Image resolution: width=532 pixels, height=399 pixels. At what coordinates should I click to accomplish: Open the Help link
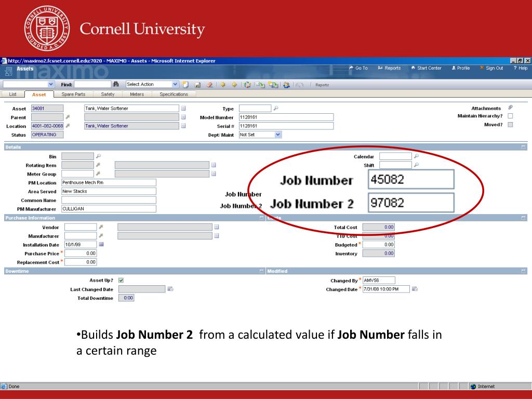pos(521,68)
